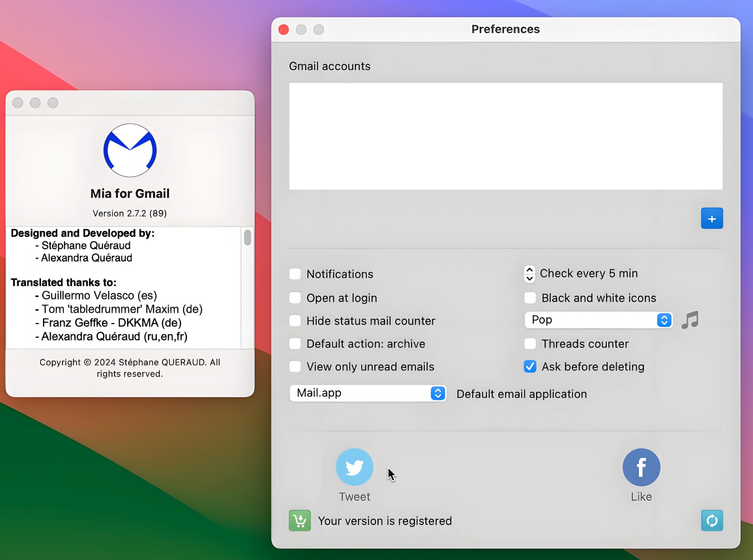The image size is (753, 560).
Task: Click the 'Gmail accounts' heading
Action: pyautogui.click(x=329, y=66)
